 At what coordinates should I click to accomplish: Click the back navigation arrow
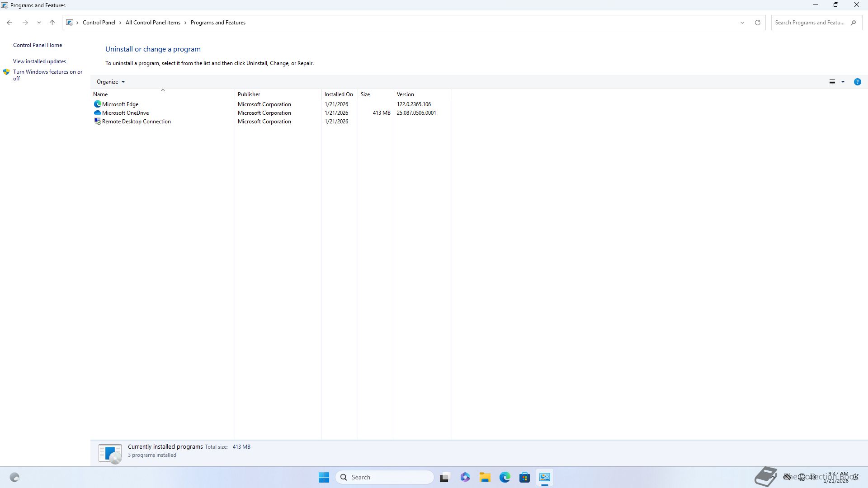[x=9, y=23]
